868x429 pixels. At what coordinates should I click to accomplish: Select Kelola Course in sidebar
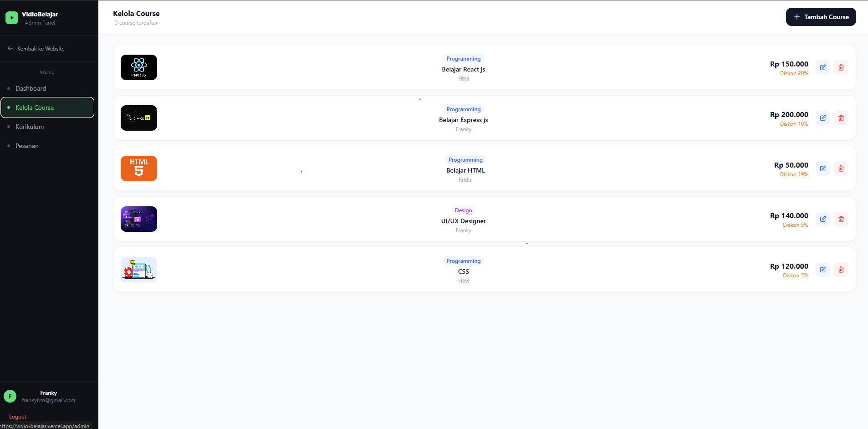pos(47,107)
